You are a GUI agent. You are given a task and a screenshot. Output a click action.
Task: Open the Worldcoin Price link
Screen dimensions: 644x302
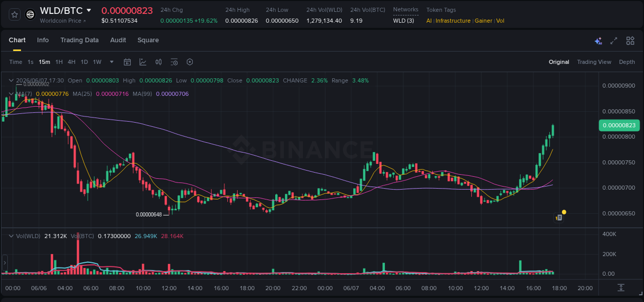tap(63, 21)
